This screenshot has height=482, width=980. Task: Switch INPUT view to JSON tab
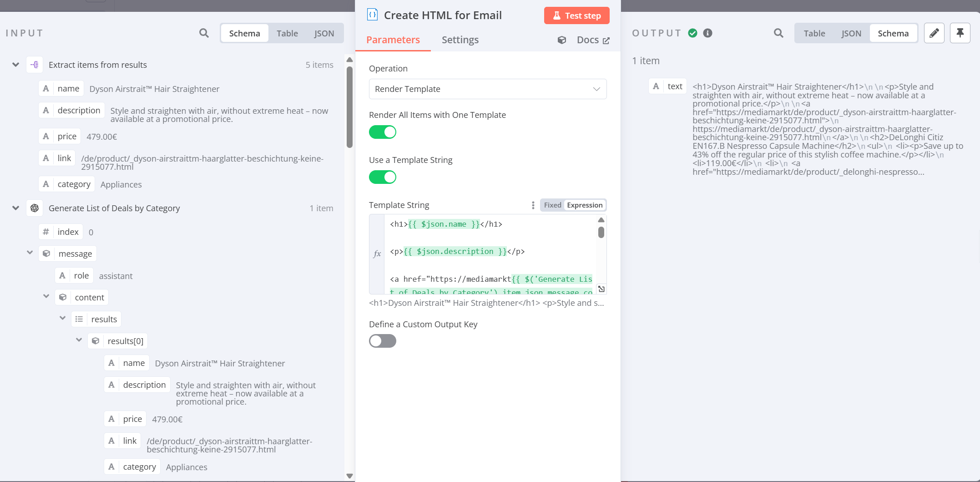click(x=324, y=34)
